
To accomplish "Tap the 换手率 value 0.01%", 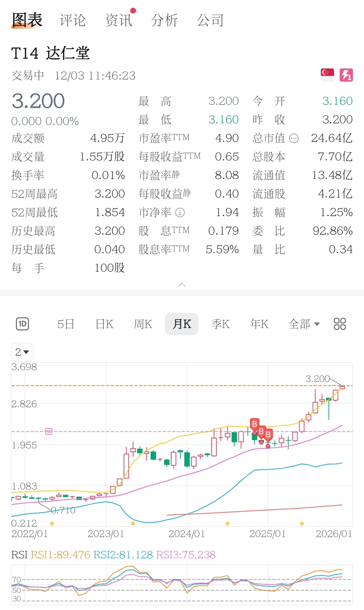I will pos(108,175).
